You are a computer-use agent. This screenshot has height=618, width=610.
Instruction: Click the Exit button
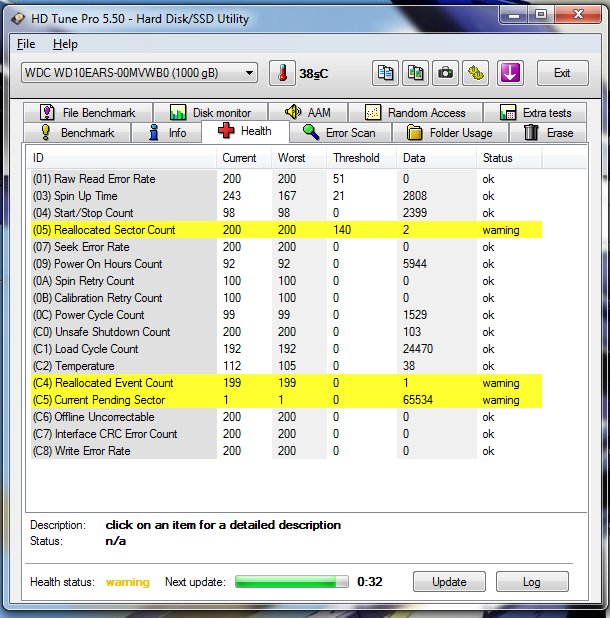coord(562,73)
